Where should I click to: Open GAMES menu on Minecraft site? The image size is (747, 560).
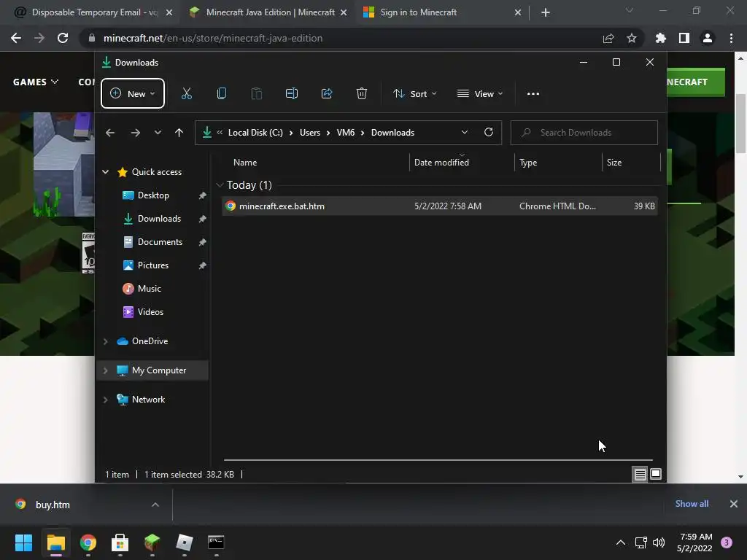[x=36, y=82]
